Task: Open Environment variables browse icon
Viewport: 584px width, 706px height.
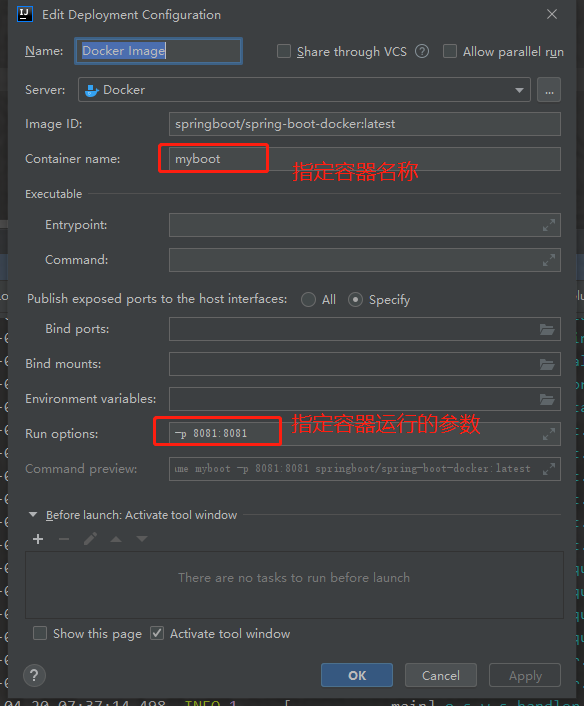Action: click(547, 399)
